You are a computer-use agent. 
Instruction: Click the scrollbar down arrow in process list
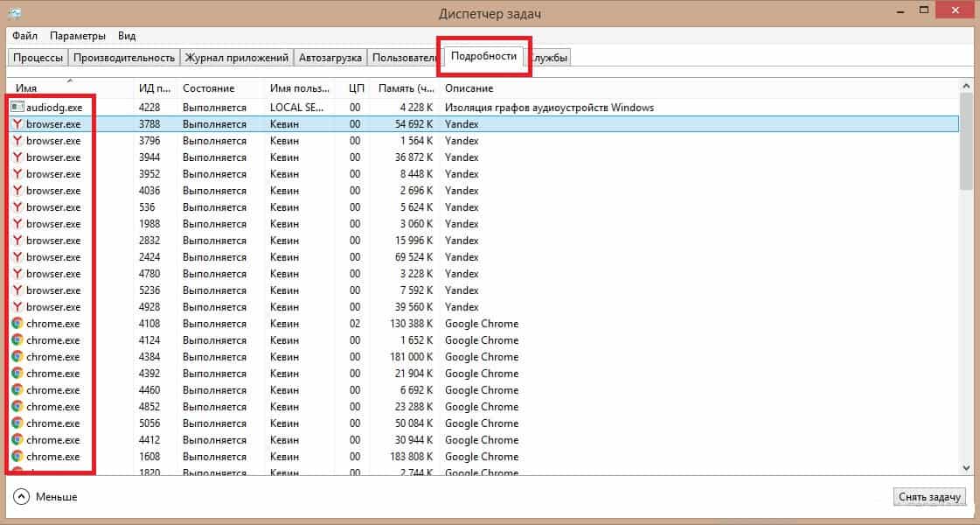[966, 468]
